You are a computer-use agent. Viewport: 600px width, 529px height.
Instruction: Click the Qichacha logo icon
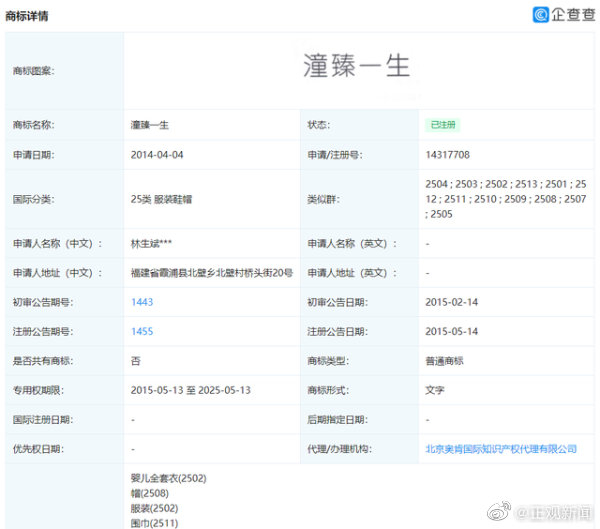(x=541, y=14)
